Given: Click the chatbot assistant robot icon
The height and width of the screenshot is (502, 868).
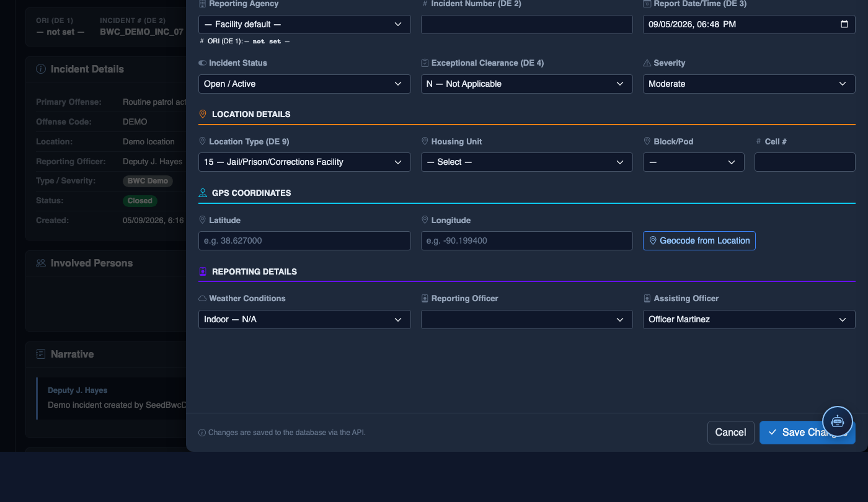Looking at the screenshot, I should 838,421.
